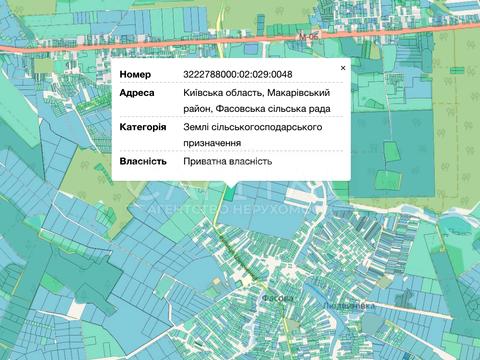
Task: Click the 'Категорія' label
Action: pos(143,127)
